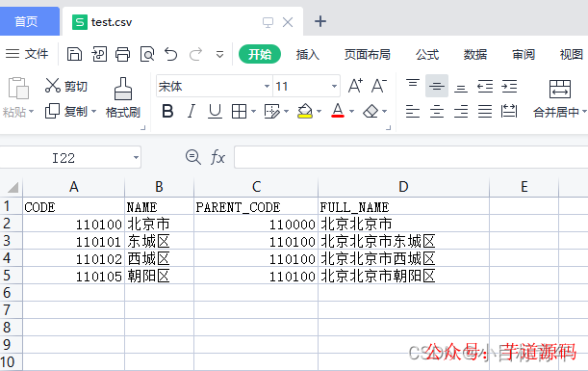Justify text alignment icon
This screenshot has height=371, width=588.
pyautogui.click(x=485, y=112)
